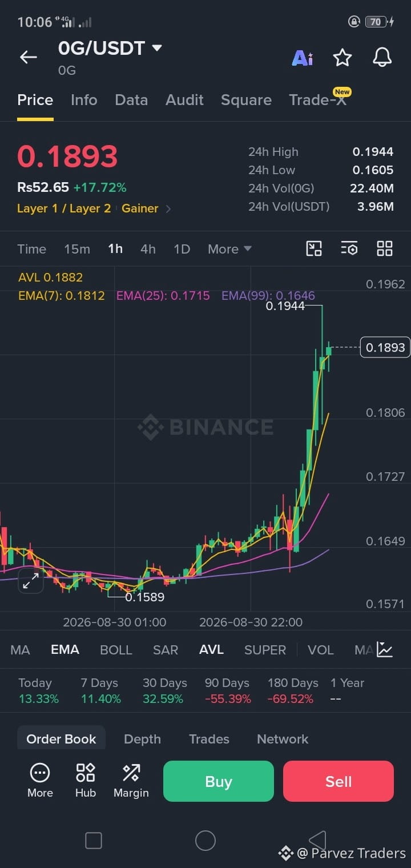Toggle the EMA indicator
This screenshot has height=868, width=411.
click(65, 650)
